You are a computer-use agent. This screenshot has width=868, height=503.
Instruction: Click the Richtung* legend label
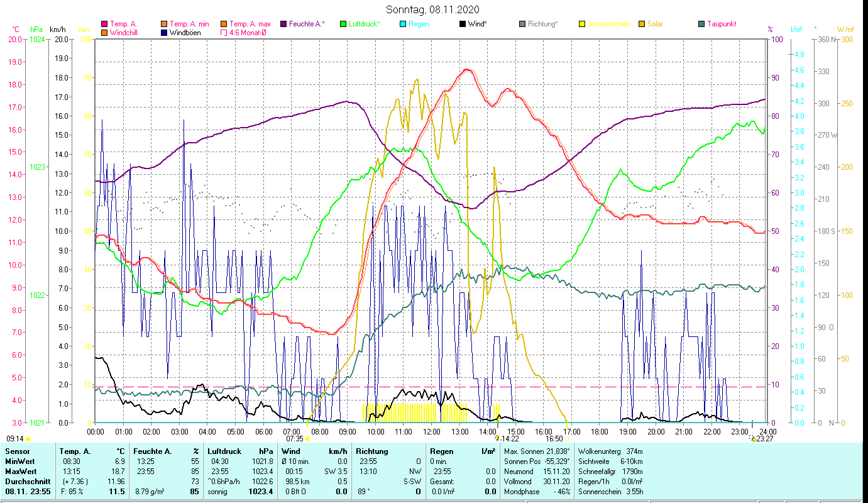pos(543,24)
